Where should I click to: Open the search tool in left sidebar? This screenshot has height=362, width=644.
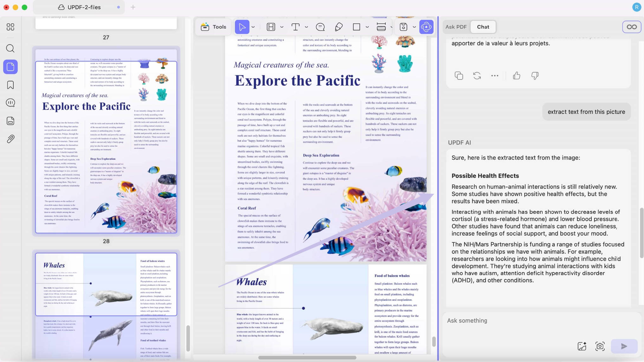[x=10, y=48]
